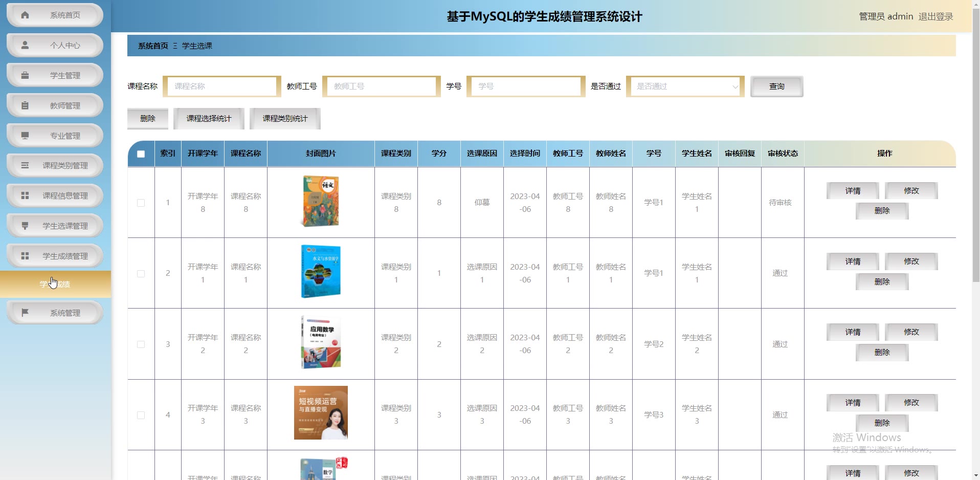980x480 pixels.
Task: Click 修改 for row index 1
Action: (x=911, y=191)
